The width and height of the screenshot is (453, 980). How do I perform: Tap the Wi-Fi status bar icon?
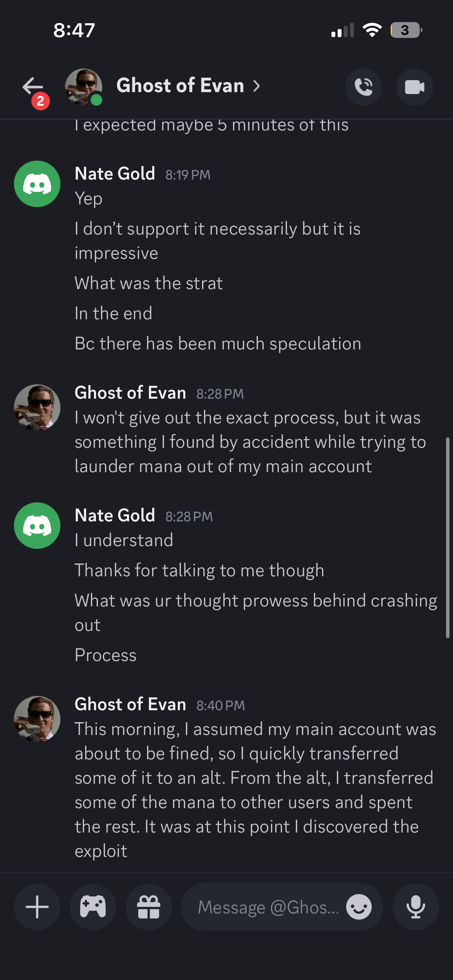click(372, 30)
